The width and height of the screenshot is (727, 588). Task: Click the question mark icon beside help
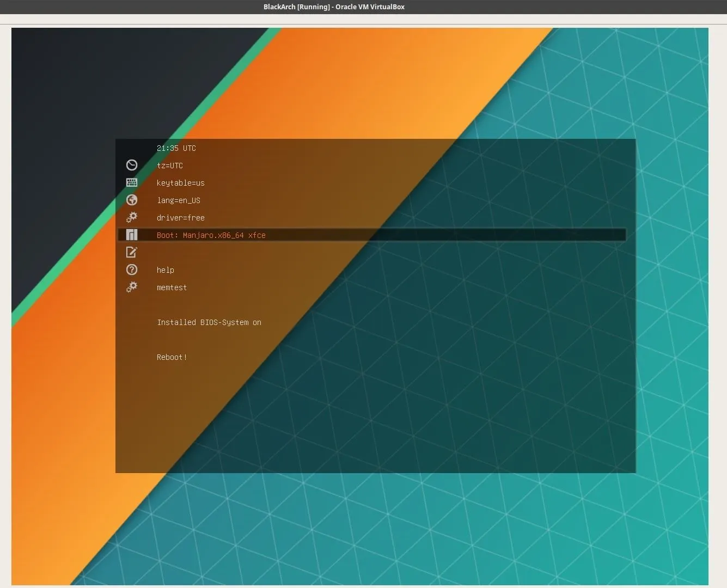(x=132, y=269)
